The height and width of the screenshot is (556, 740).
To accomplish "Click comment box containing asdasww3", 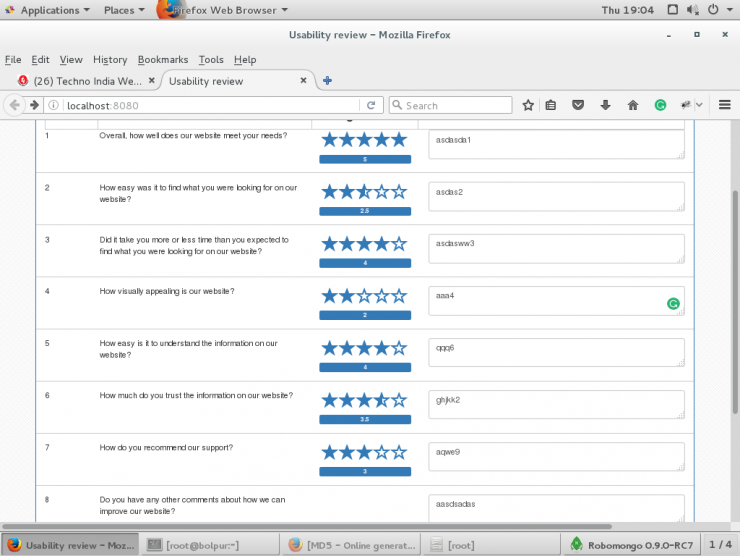I will (x=556, y=248).
